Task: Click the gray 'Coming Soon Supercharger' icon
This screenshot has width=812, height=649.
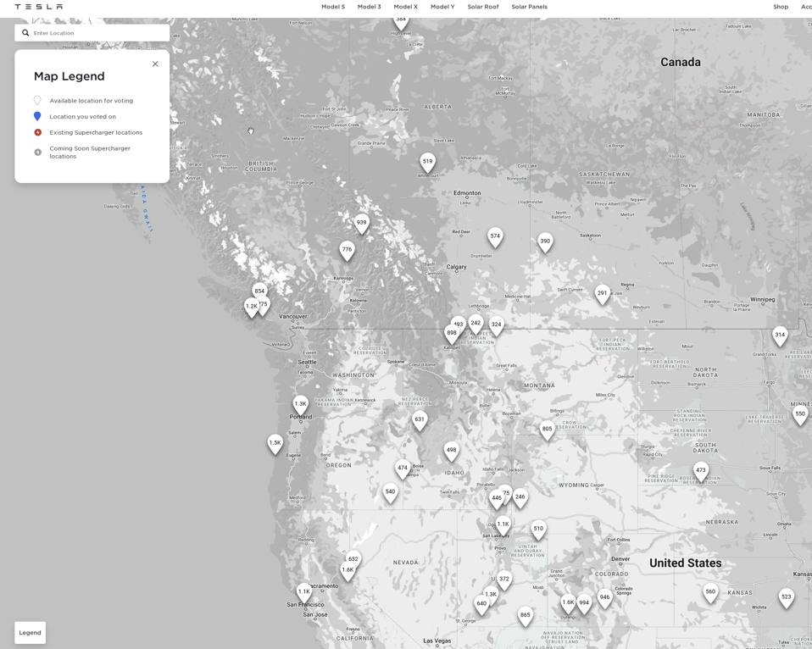Action: coord(37,152)
